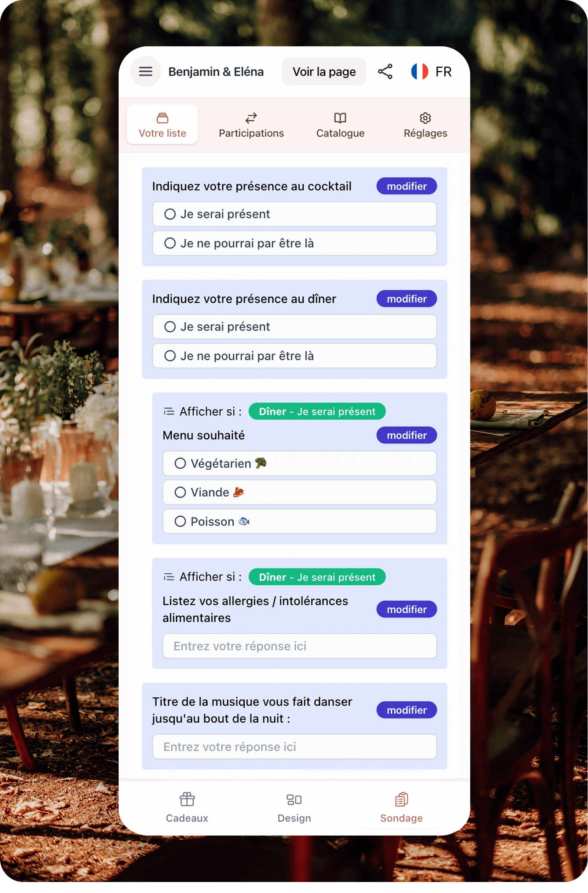The width and height of the screenshot is (588, 893).
Task: Switch to the Votre liste tab
Action: point(162,125)
